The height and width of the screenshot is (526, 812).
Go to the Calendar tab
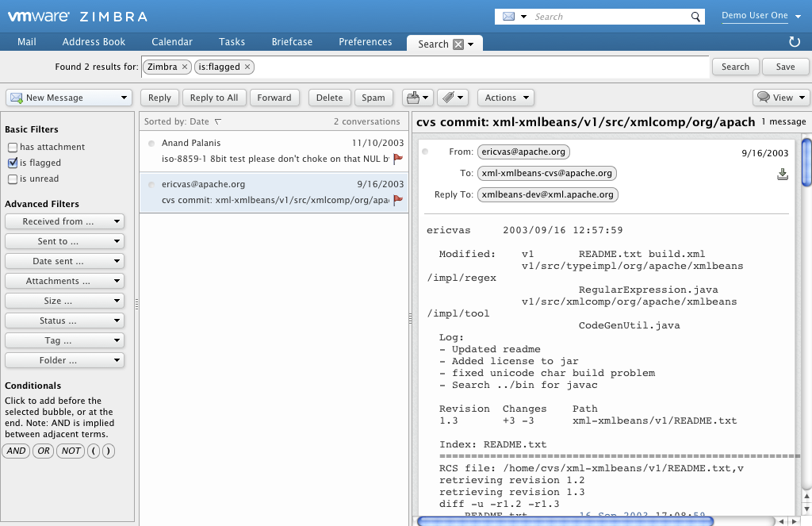pyautogui.click(x=172, y=42)
